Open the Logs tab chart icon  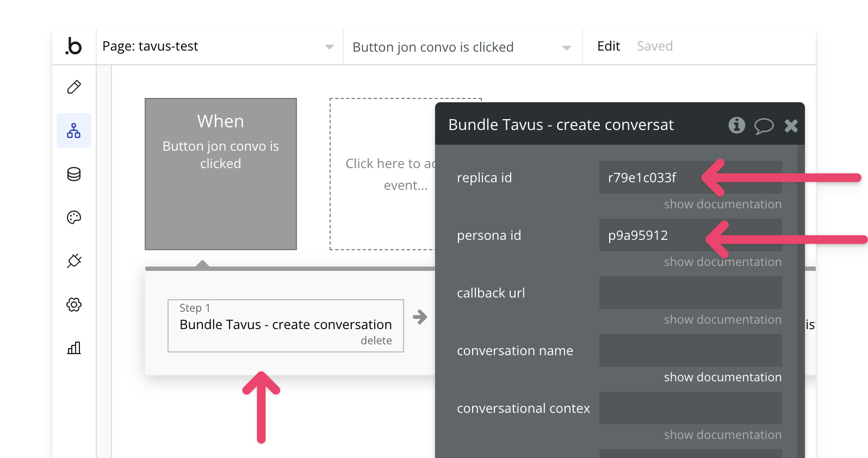[74, 348]
